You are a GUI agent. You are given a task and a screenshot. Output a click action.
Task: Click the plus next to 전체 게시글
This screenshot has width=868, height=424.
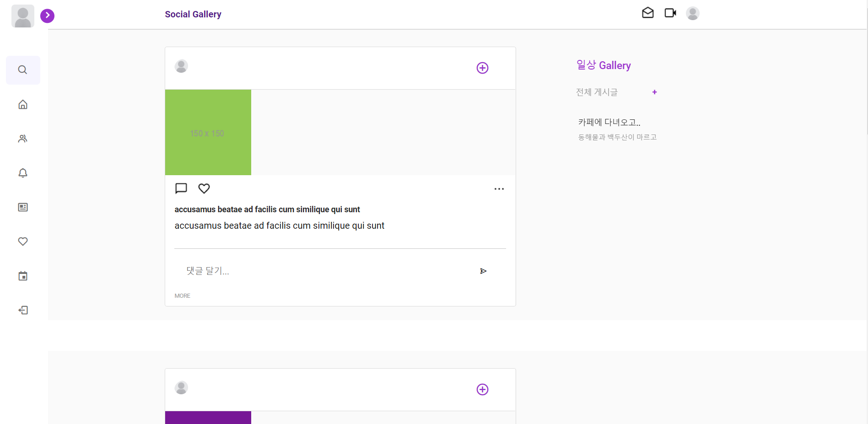point(655,92)
